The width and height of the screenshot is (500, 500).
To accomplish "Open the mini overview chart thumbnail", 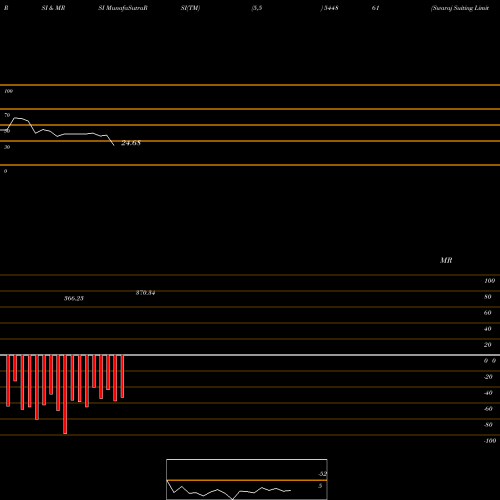I will 247,479.
